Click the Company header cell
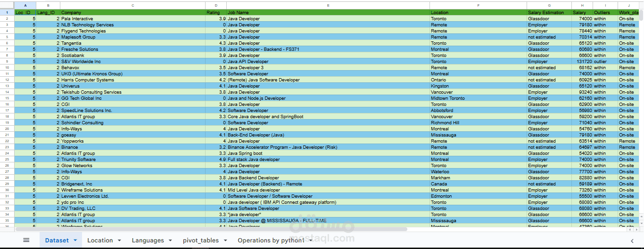This screenshot has width=644, height=249. [133, 12]
